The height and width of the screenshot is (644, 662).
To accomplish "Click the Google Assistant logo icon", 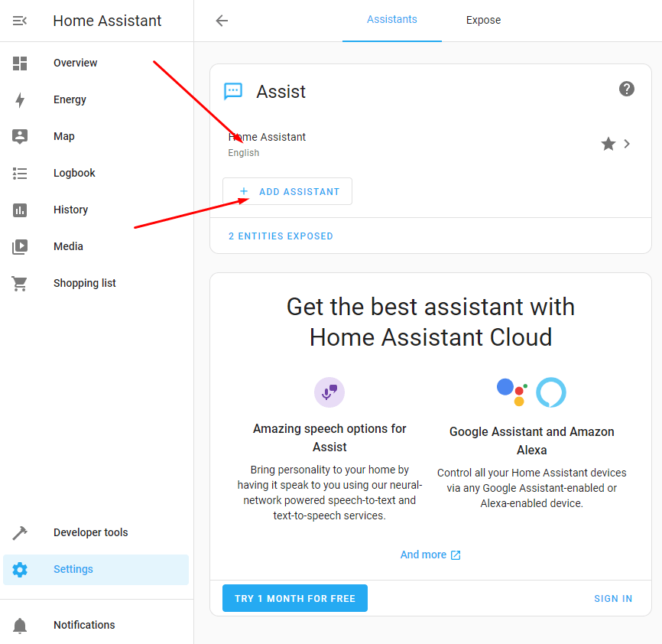I will tap(512, 392).
